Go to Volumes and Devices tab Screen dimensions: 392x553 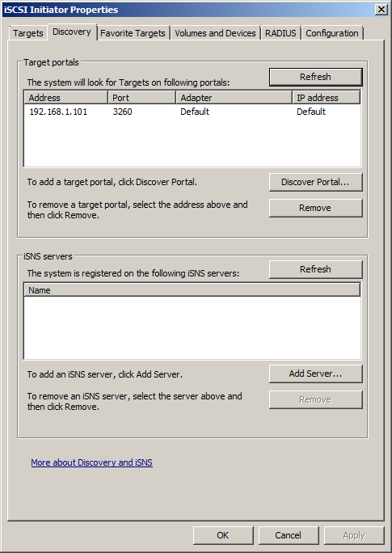click(215, 33)
